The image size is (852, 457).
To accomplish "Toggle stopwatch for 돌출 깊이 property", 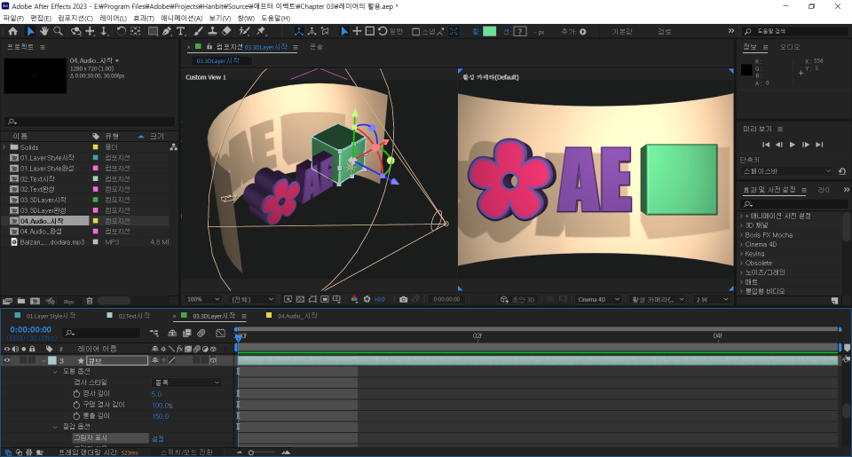I will coord(77,416).
